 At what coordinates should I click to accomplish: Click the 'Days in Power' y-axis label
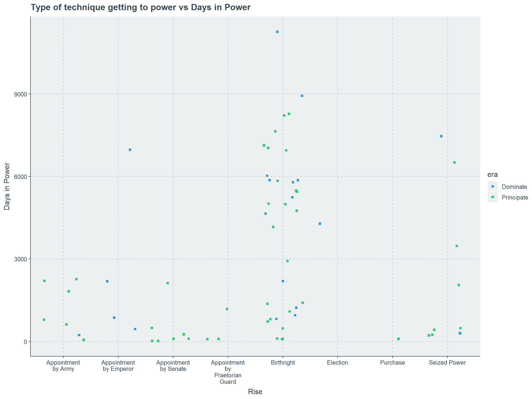click(7, 186)
